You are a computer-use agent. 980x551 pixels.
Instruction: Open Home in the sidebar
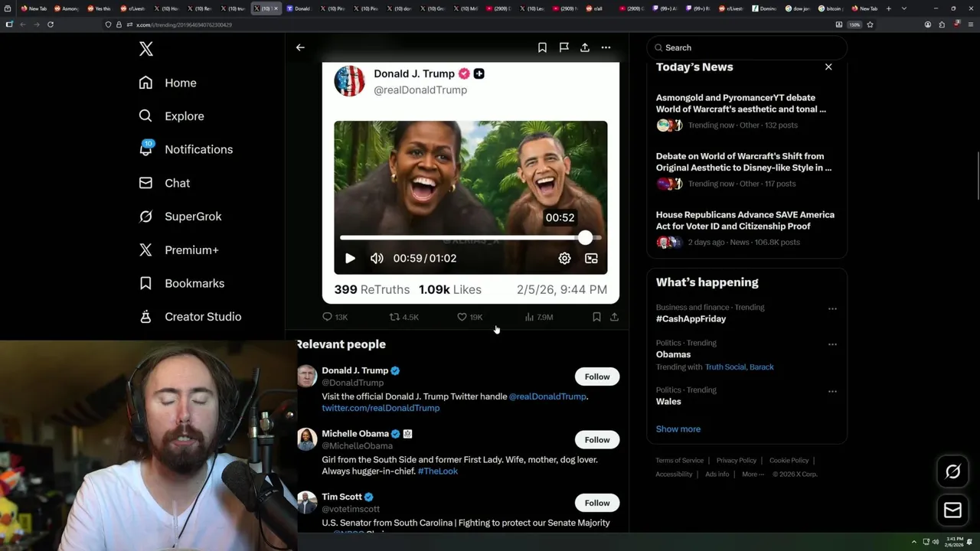tap(168, 83)
